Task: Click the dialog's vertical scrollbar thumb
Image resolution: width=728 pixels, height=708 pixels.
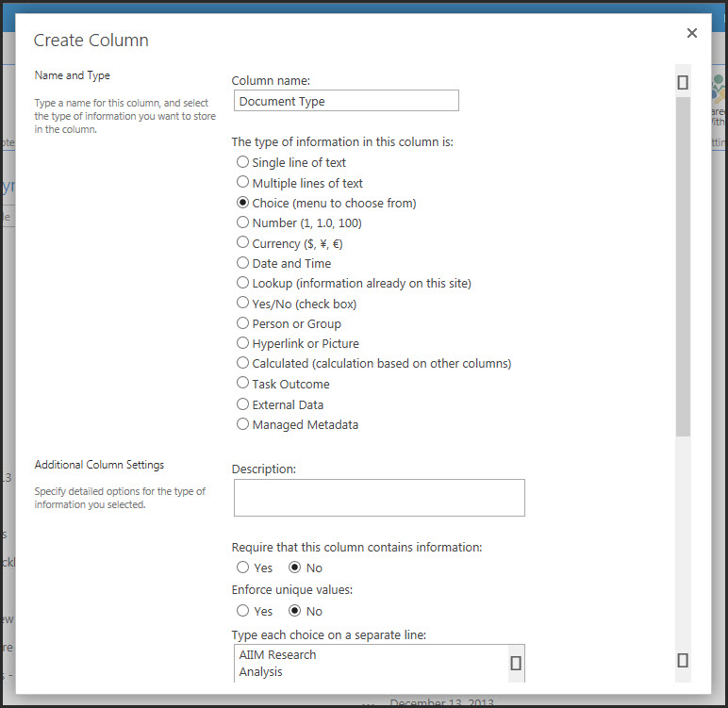Action: click(x=683, y=264)
